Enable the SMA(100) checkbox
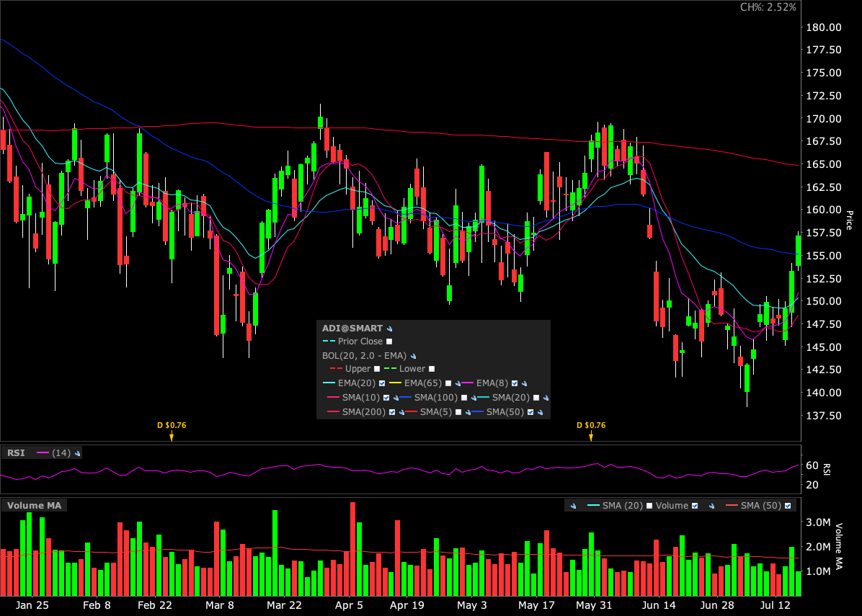The width and height of the screenshot is (862, 616). pos(464,398)
